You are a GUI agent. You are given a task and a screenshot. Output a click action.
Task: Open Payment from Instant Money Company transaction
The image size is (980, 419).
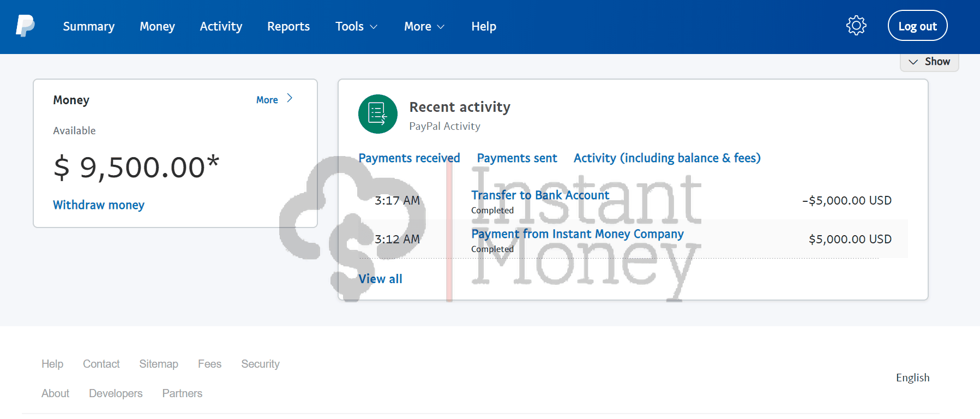(x=578, y=234)
